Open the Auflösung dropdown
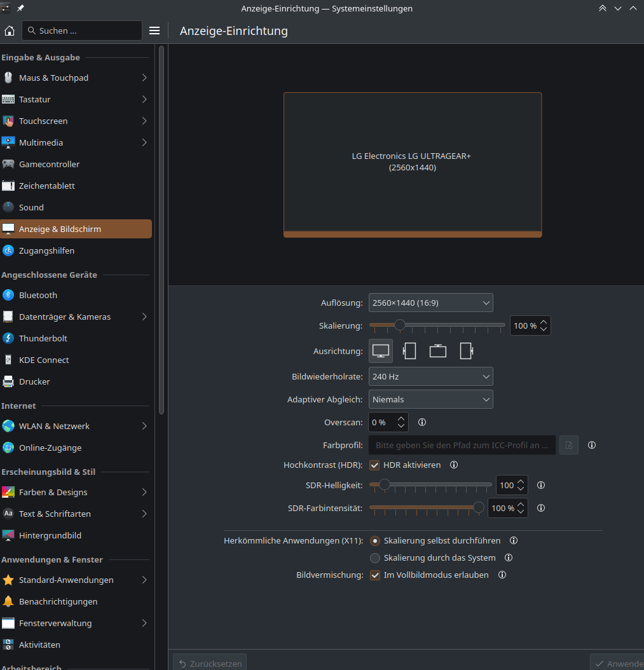 click(431, 303)
